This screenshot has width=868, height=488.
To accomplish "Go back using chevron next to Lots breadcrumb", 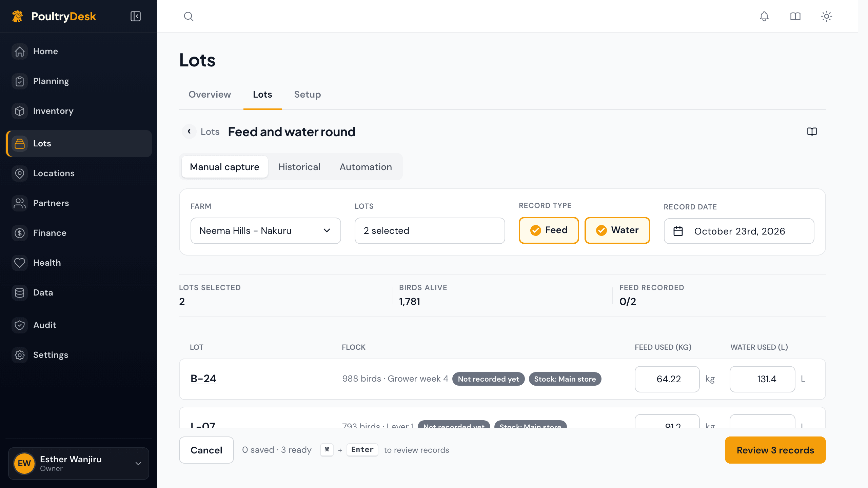I will click(189, 131).
